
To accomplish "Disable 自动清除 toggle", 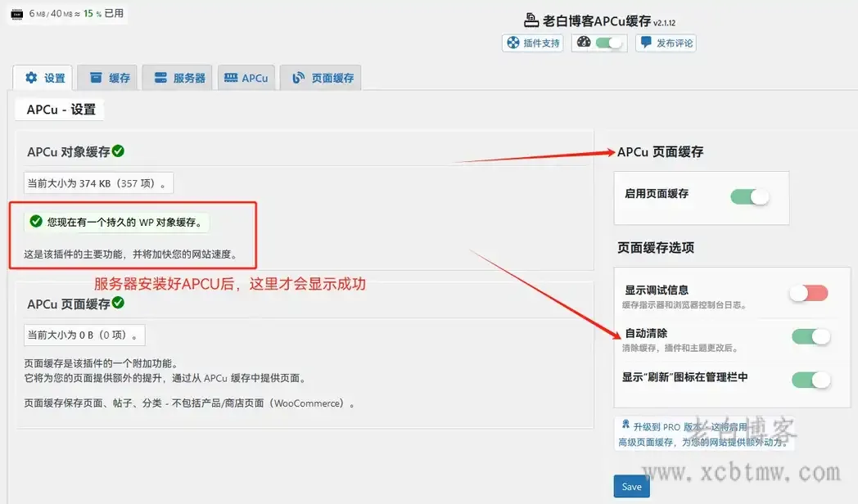I will [x=811, y=336].
